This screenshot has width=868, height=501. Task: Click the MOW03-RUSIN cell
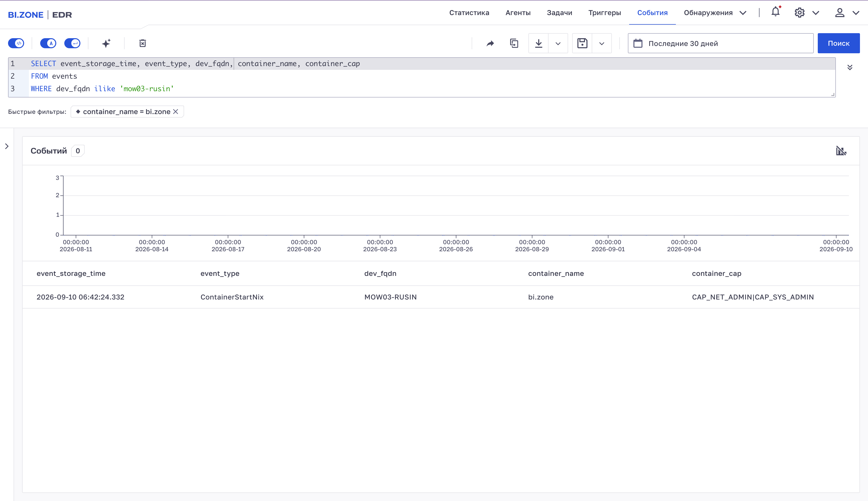point(390,297)
